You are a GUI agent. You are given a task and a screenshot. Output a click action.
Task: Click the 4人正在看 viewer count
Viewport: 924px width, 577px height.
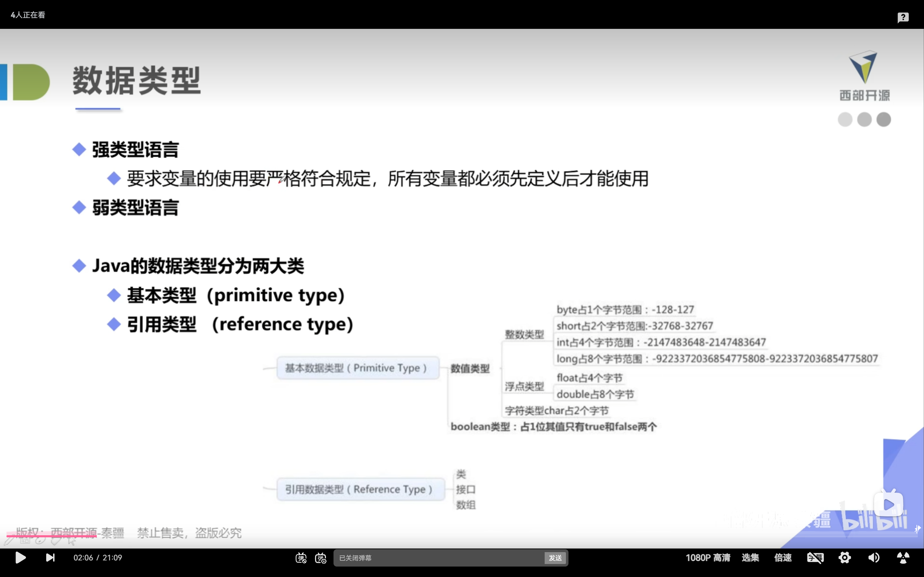pos(28,15)
